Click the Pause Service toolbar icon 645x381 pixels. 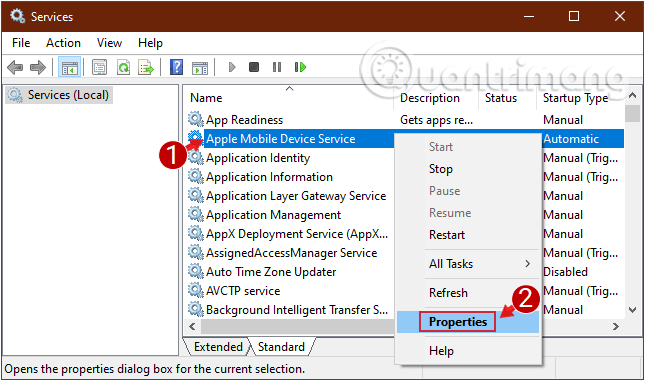277,67
